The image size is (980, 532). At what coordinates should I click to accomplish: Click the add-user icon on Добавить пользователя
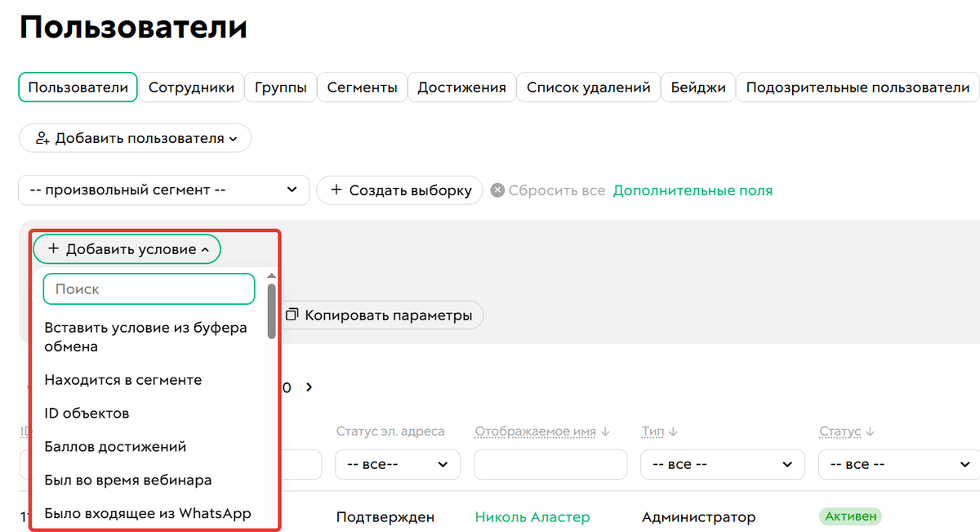click(x=41, y=137)
